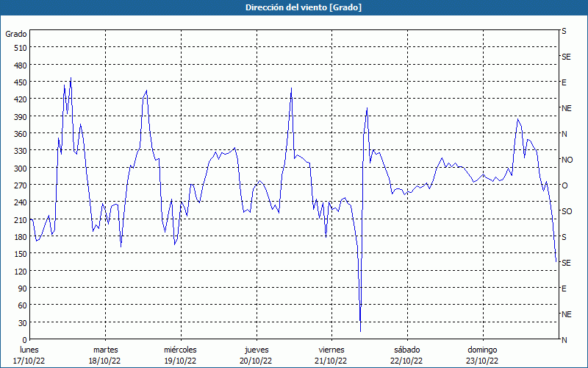Click the 150 value on the axis
The height and width of the screenshot is (368, 588).
point(21,254)
